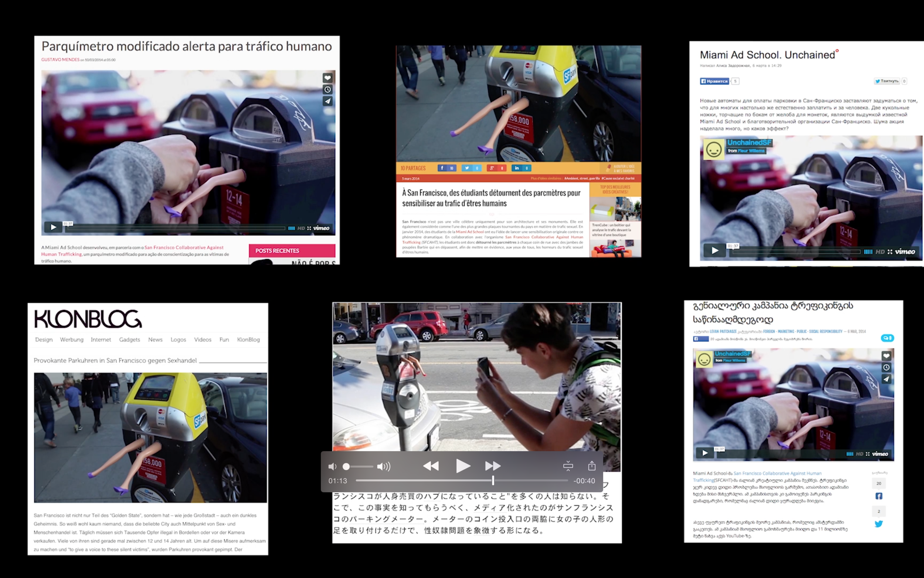Open the #Ambient, street, guerilla tag
The height and width of the screenshot is (578, 924).
[582, 178]
